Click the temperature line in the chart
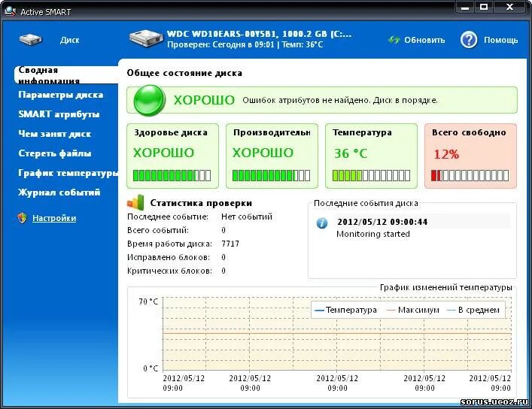 pos(337,333)
